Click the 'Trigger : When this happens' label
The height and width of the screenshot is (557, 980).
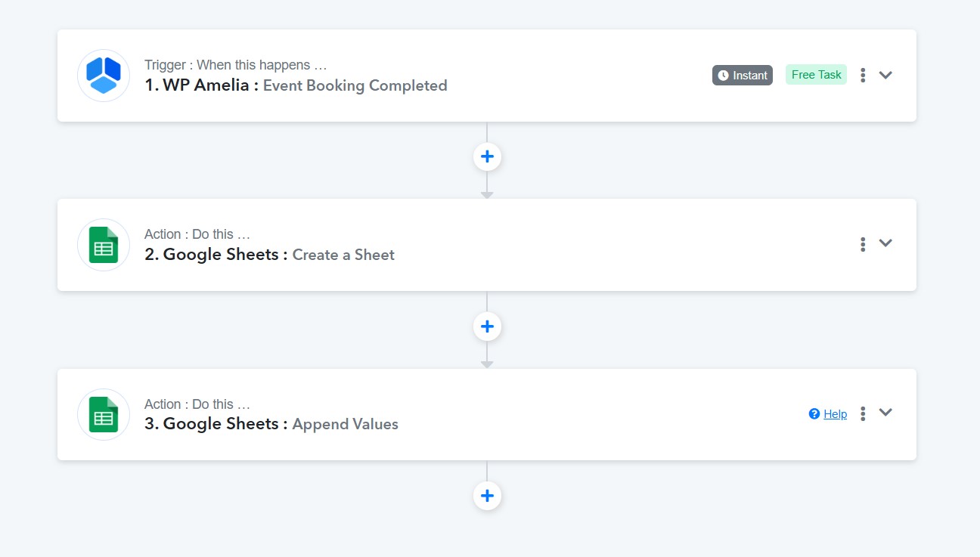[x=236, y=65]
